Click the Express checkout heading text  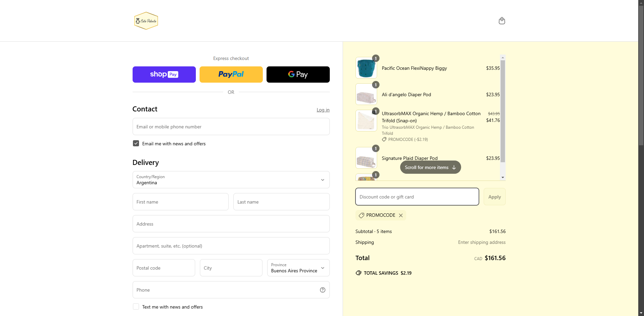tap(231, 58)
